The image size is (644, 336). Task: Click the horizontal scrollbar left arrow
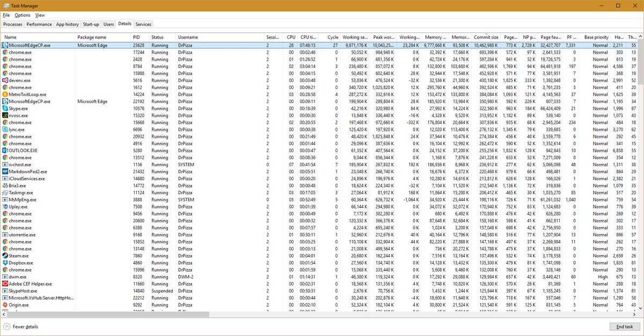(x=4, y=313)
